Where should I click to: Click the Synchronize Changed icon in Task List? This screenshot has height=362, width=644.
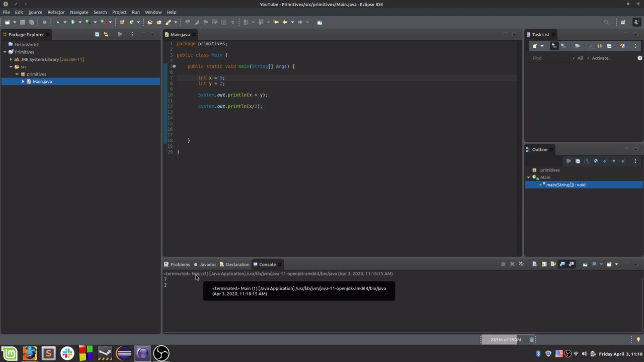tap(622, 46)
